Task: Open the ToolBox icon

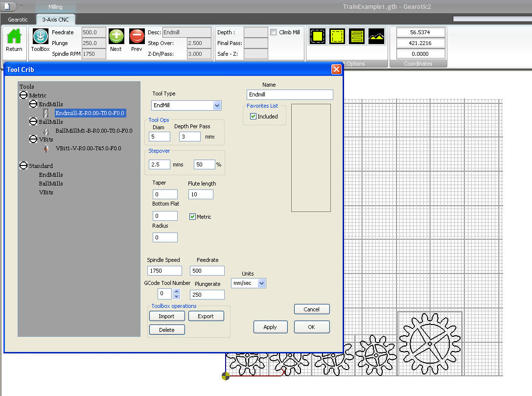Action: pyautogui.click(x=40, y=37)
